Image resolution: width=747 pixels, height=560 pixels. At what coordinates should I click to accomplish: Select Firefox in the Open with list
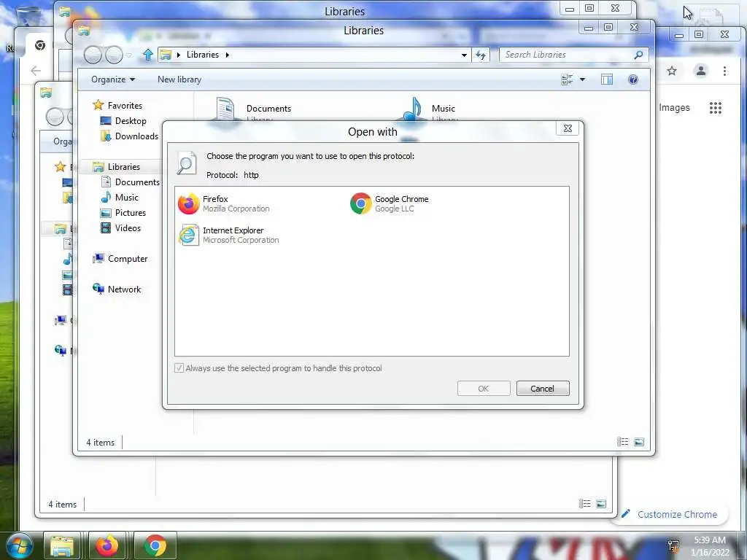click(x=224, y=203)
